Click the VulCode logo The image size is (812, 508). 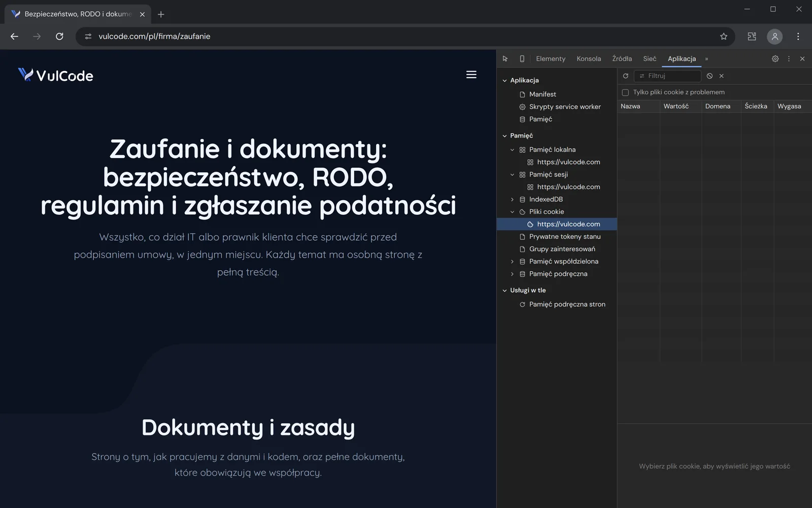(x=56, y=75)
